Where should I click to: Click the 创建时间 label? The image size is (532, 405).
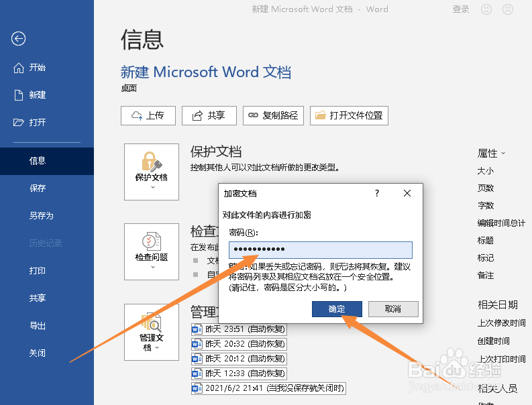(x=493, y=341)
